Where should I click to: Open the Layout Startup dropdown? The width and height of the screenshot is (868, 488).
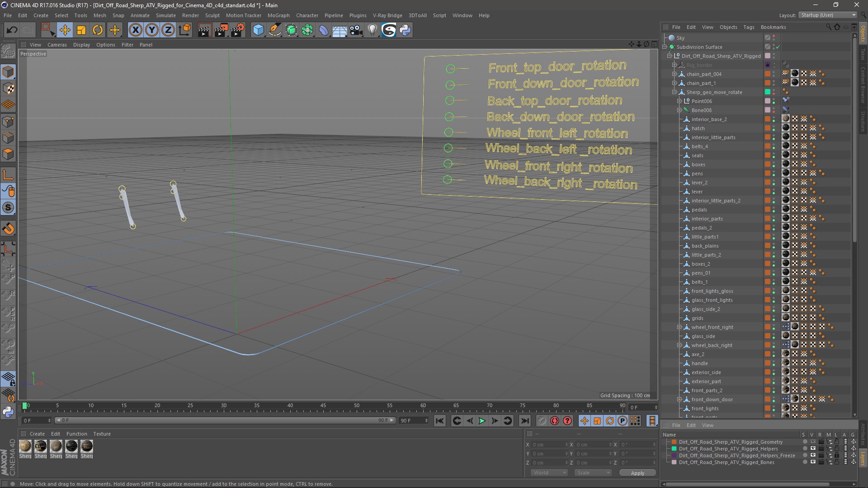point(827,15)
